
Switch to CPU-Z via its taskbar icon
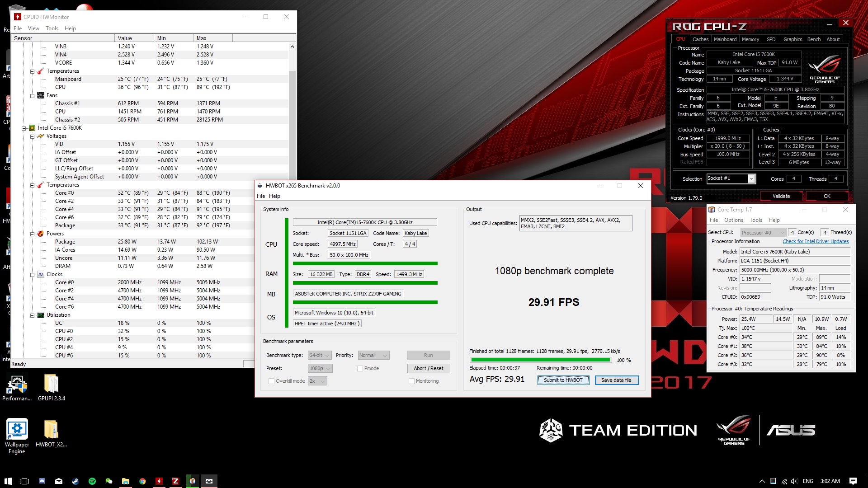[176, 481]
